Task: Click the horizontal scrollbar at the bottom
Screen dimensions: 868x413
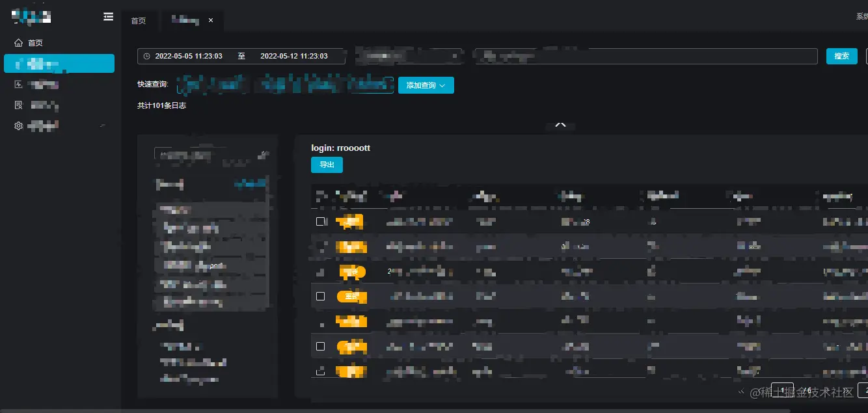Action: click(x=395, y=410)
